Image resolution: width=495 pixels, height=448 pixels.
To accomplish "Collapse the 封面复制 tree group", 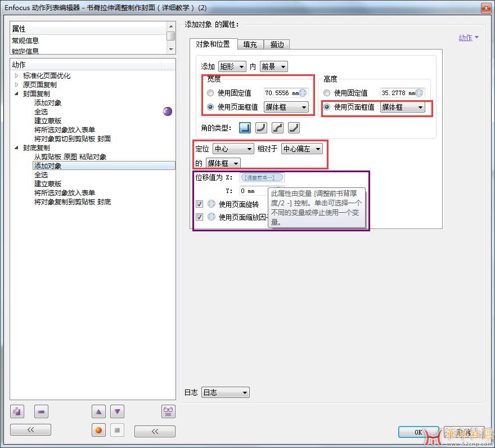I will coord(17,94).
